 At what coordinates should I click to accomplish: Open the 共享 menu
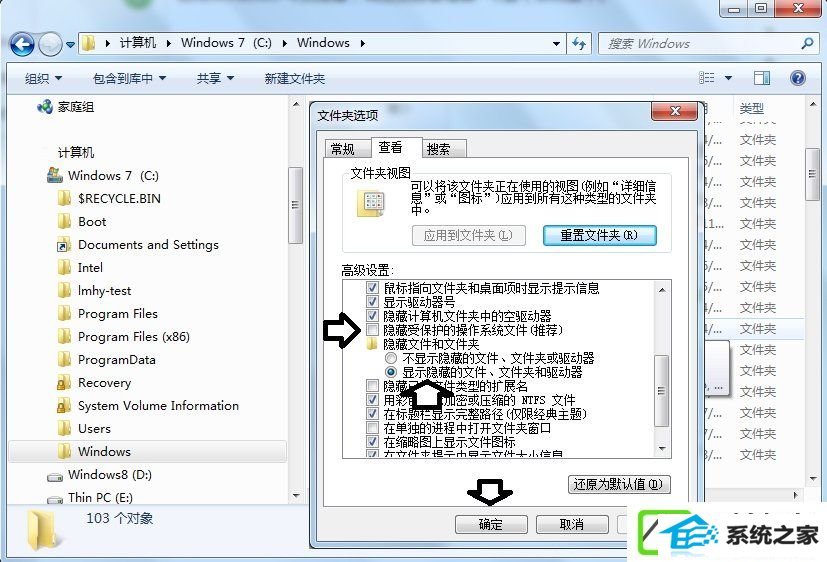pyautogui.click(x=215, y=79)
